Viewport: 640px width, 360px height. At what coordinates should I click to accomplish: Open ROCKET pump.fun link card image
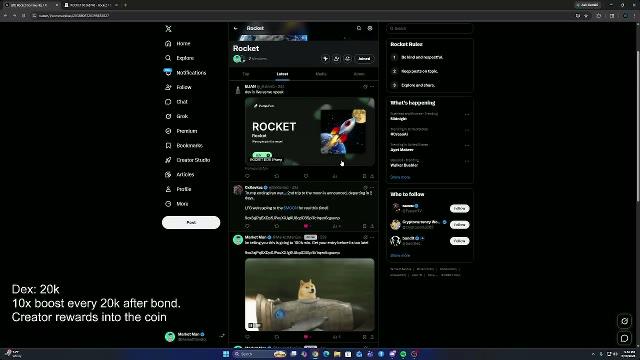[x=309, y=131]
